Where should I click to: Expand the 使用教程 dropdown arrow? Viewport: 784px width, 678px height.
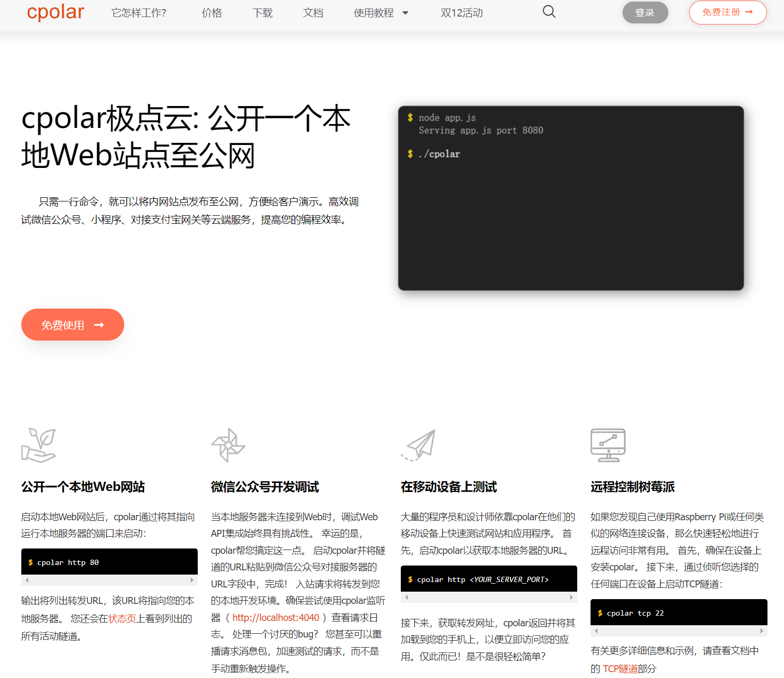[405, 13]
